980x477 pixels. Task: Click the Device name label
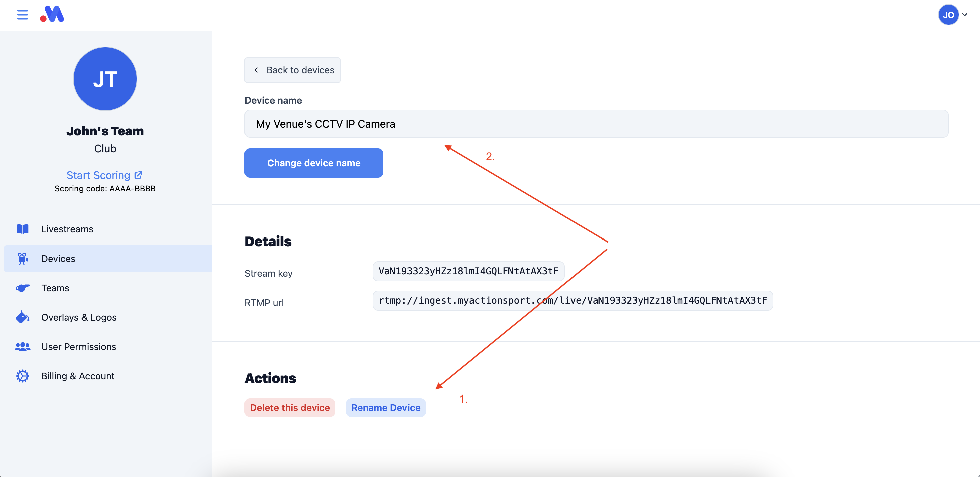coord(273,100)
